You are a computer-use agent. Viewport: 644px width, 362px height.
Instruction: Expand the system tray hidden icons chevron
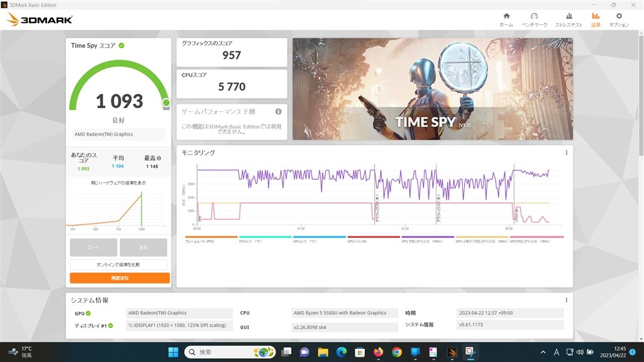click(x=543, y=352)
